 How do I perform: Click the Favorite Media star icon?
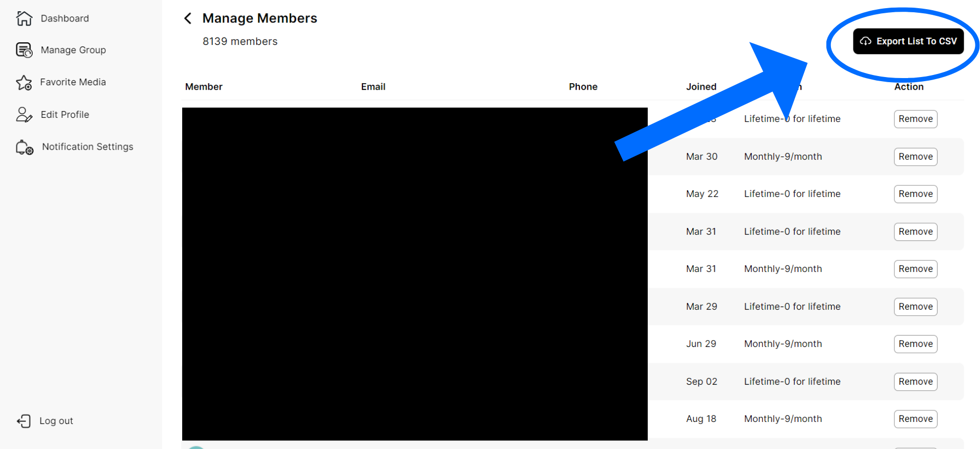(x=24, y=83)
